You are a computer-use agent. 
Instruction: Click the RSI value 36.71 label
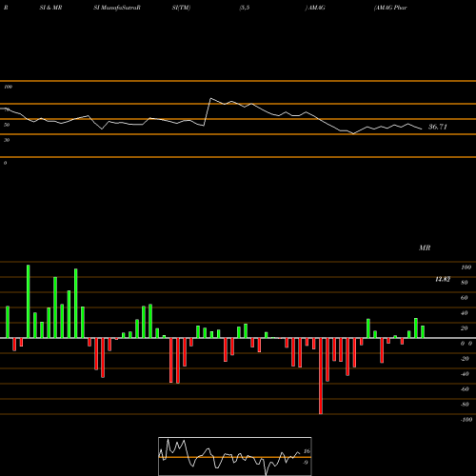point(438,127)
